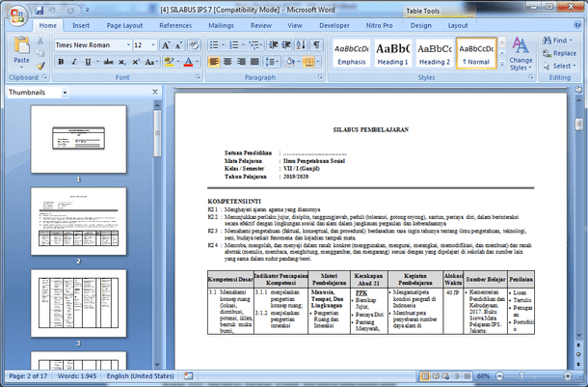588x387 pixels.
Task: Open Word Help question mark
Action: click(x=577, y=25)
